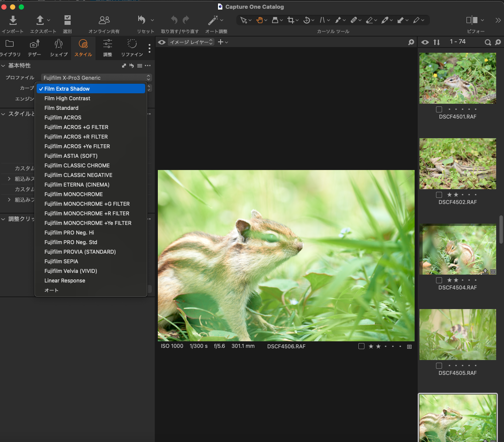Select Fujifilm Velvia (VIVID) curve option

(x=71, y=271)
